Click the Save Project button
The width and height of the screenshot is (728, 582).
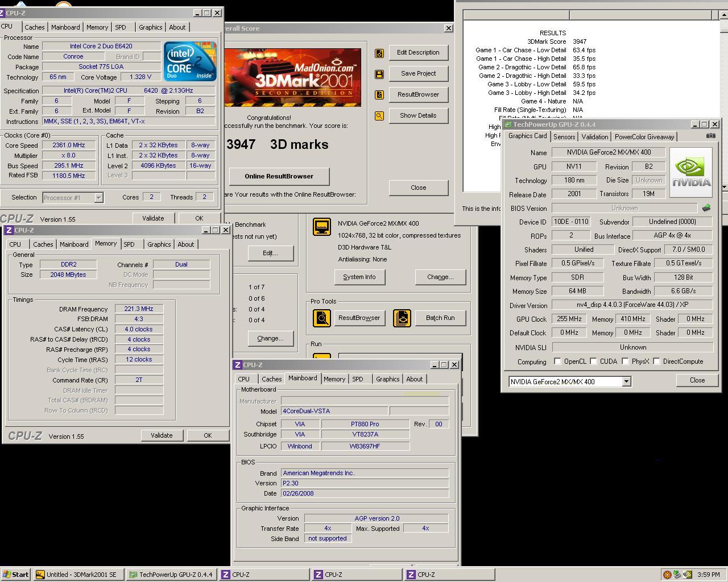tap(418, 73)
